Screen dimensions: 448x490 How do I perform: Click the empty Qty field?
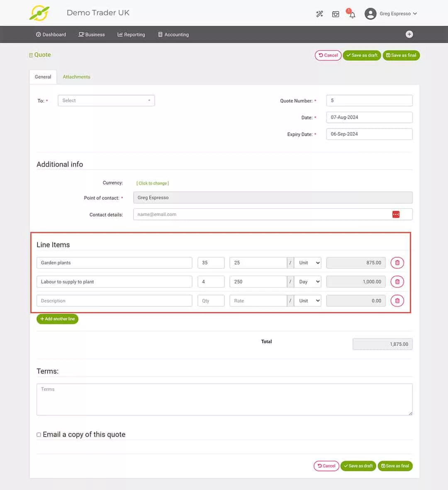pyautogui.click(x=211, y=301)
